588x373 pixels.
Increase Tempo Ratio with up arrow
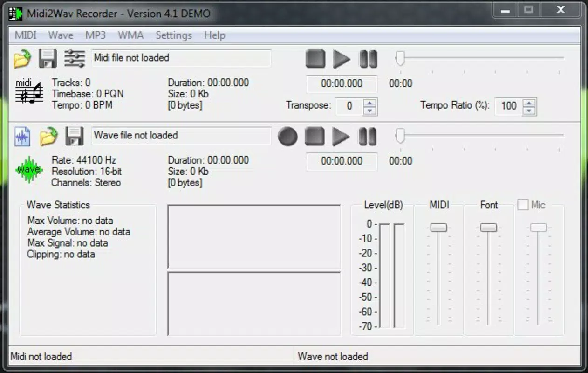pos(528,102)
